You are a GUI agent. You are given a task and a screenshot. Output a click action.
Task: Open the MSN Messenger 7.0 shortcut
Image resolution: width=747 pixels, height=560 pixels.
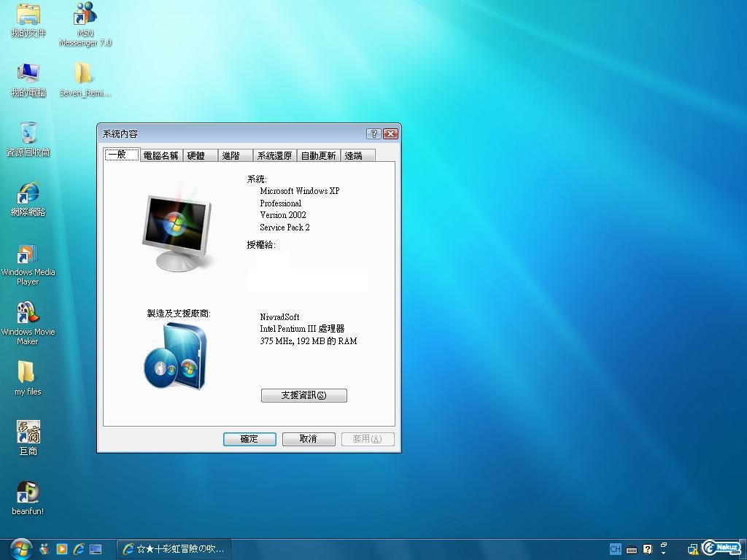[x=85, y=24]
